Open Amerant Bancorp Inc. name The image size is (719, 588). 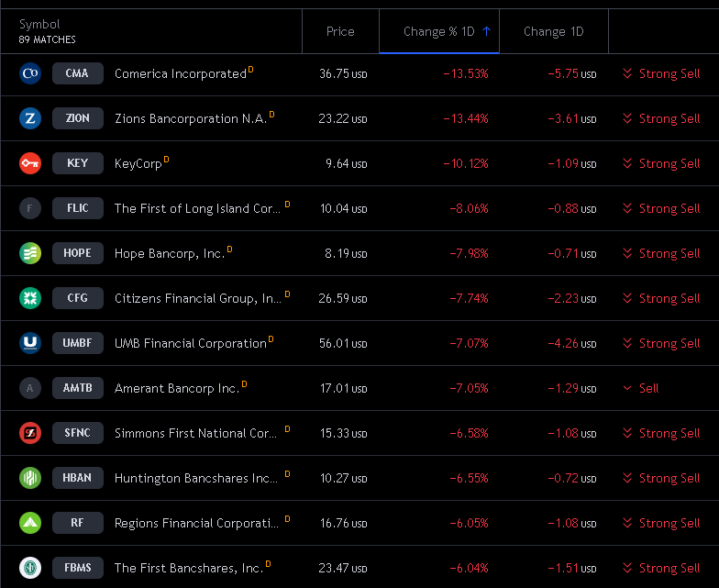point(177,389)
